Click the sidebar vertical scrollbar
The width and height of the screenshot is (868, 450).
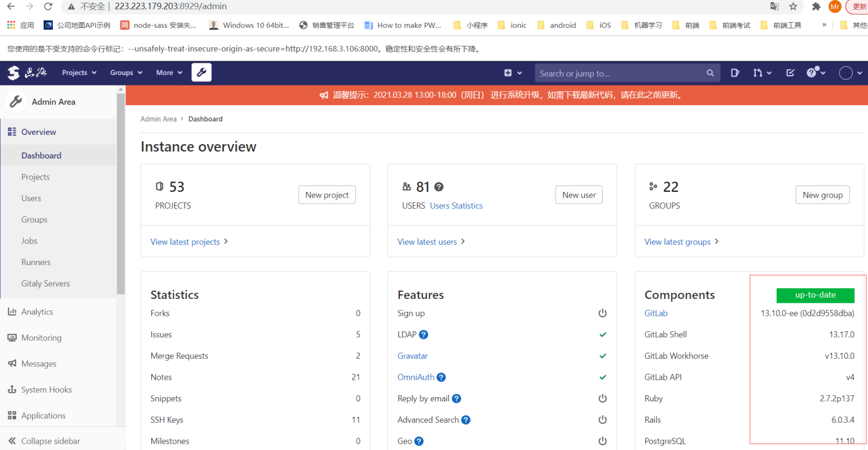point(120,192)
